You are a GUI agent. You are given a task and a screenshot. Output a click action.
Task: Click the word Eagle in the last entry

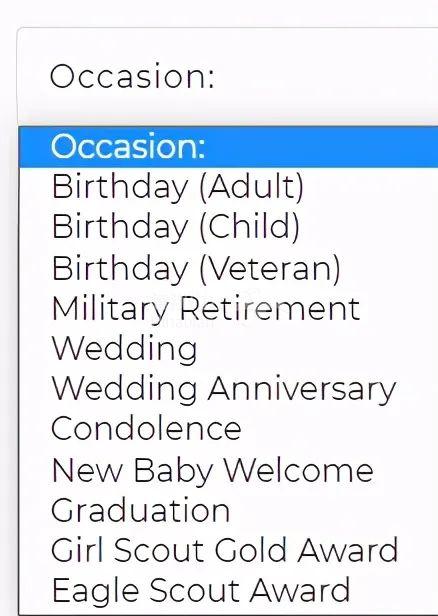click(x=95, y=592)
